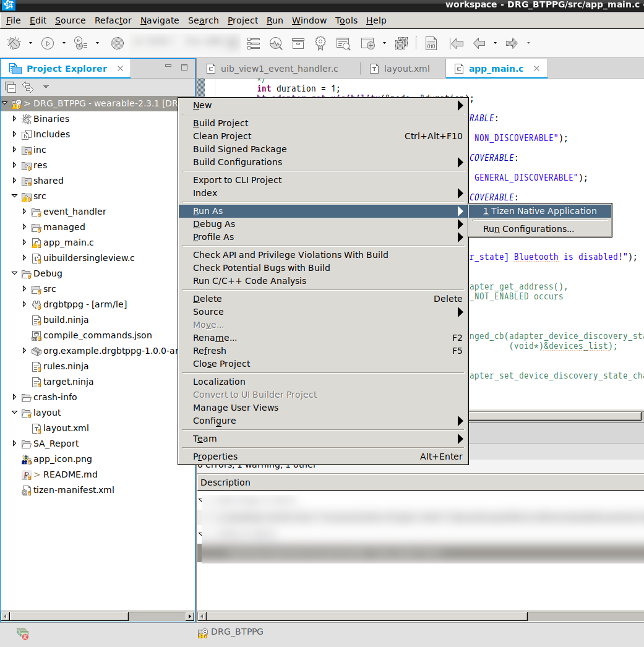Screen dimensions: 644x647
Task: Collapse the src folder node
Action: coord(14,196)
